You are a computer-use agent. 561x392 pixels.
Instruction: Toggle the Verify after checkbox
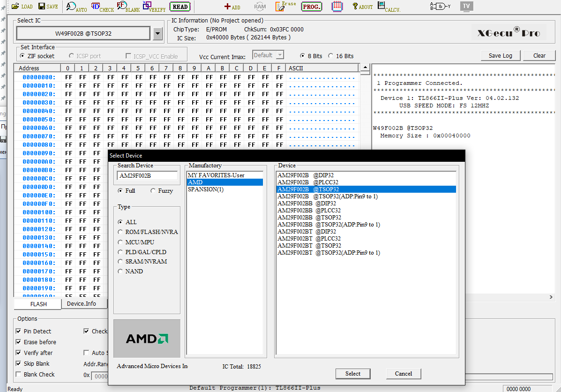point(34,353)
